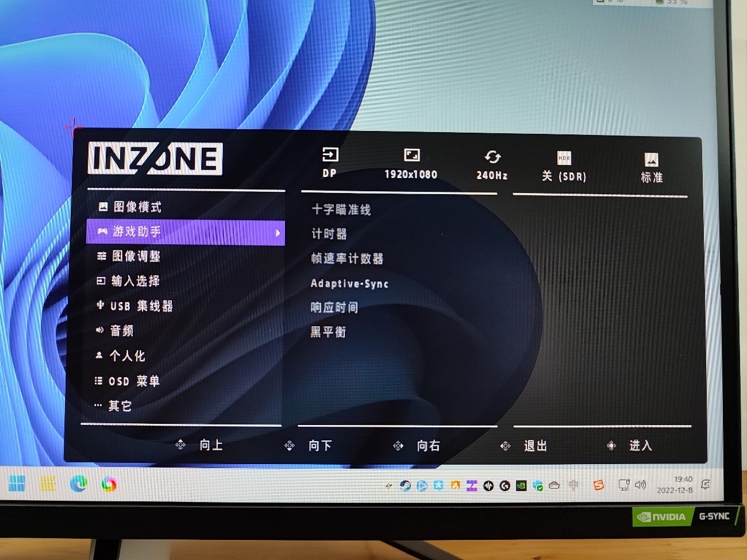
Task: Click the purple tray icon
Action: pyautogui.click(x=472, y=486)
